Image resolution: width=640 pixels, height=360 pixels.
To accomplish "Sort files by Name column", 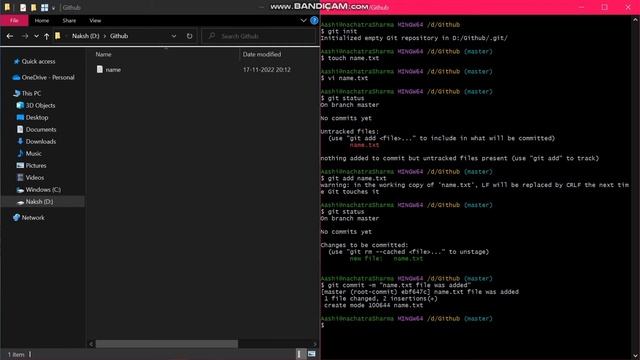I will tap(103, 54).
